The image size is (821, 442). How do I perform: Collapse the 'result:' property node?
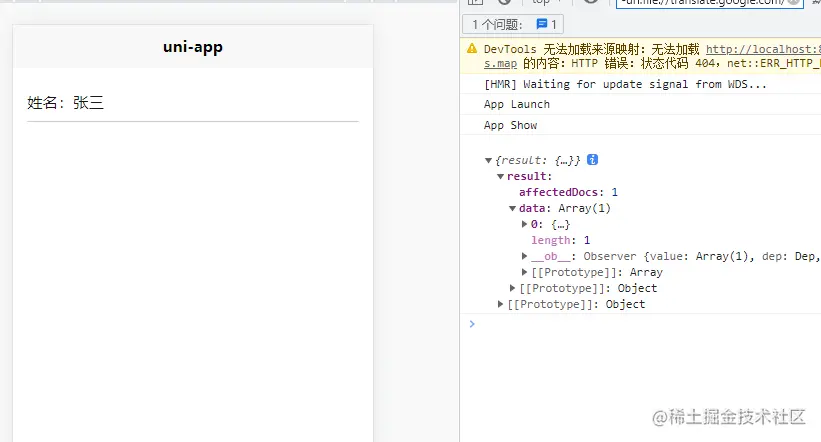click(500, 176)
